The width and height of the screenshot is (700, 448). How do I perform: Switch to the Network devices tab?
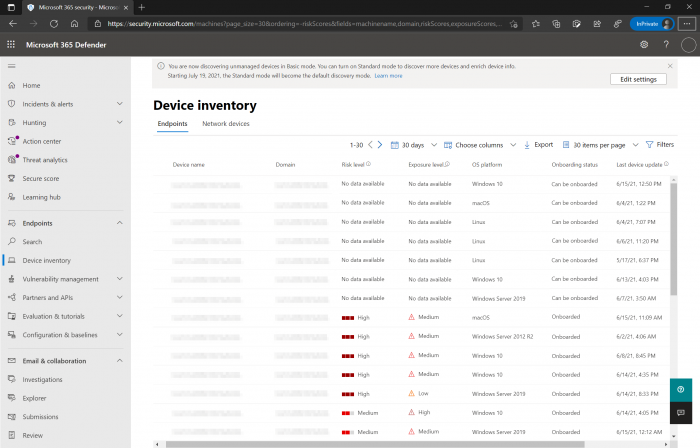coord(226,124)
